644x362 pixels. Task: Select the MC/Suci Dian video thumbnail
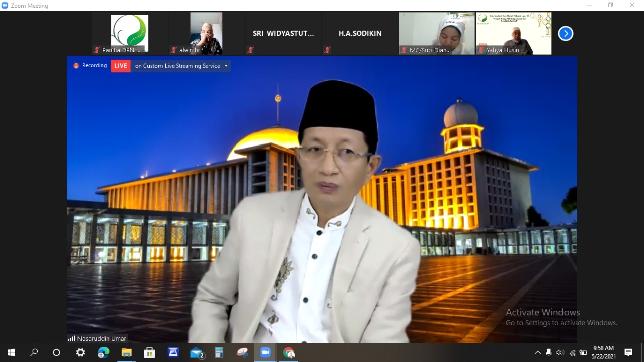437,33
